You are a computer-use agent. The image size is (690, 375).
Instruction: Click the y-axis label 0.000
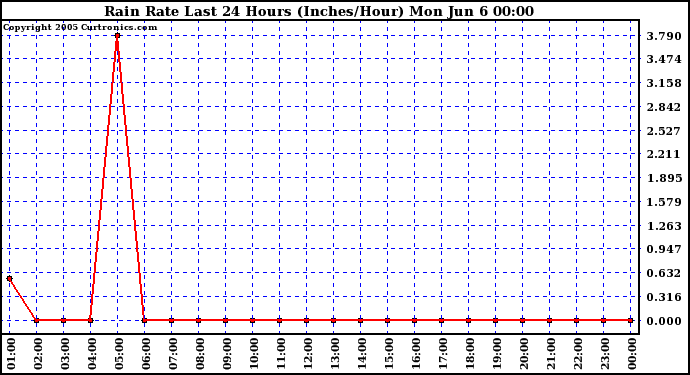664,321
